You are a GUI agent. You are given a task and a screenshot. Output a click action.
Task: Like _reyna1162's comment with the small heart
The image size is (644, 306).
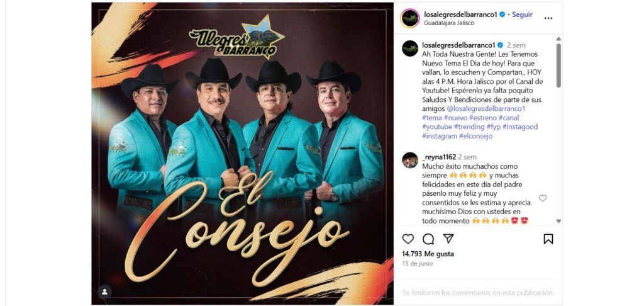tap(543, 198)
